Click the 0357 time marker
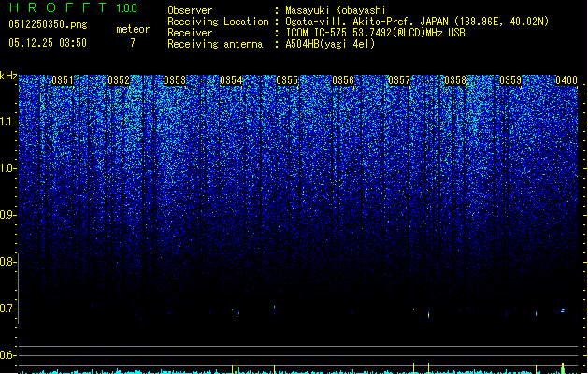This screenshot has width=588, height=374. click(x=399, y=80)
